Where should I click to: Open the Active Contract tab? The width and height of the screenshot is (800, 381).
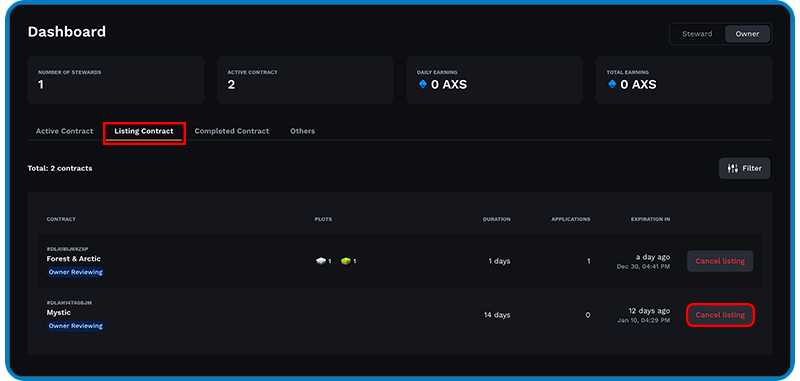(64, 131)
